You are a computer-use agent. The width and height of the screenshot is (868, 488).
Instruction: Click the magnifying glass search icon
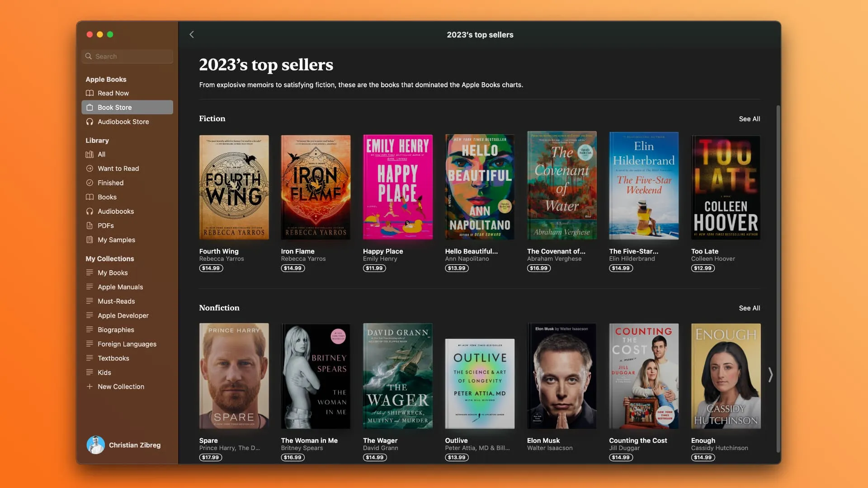(89, 56)
